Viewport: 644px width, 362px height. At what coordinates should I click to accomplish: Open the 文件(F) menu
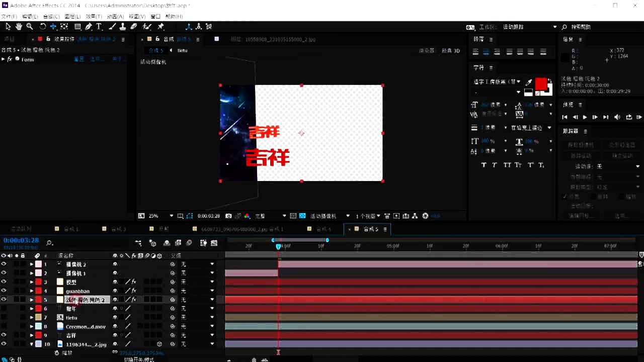9,17
